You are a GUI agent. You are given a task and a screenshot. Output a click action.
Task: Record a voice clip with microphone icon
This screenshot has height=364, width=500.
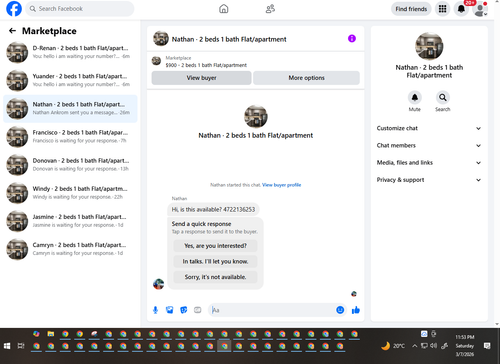pyautogui.click(x=155, y=310)
